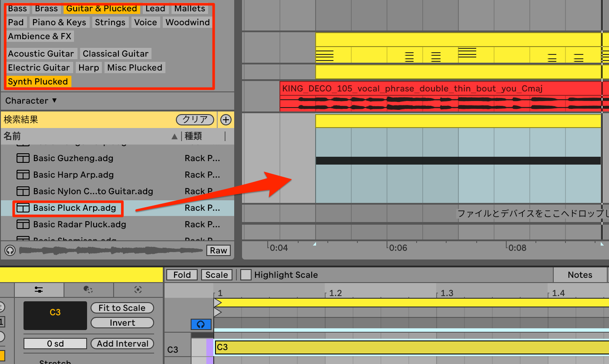Screen dimensions: 609x364
Task: Toggle the Scale button
Action: (217, 275)
